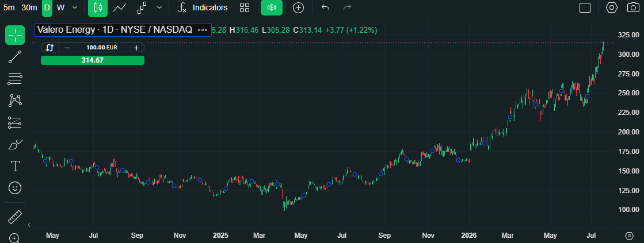
Task: Open the Fibonacci retracement tools
Action: pos(15,79)
